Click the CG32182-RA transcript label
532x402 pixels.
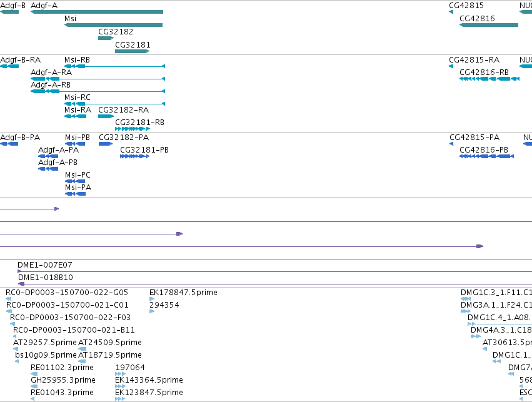pos(124,110)
